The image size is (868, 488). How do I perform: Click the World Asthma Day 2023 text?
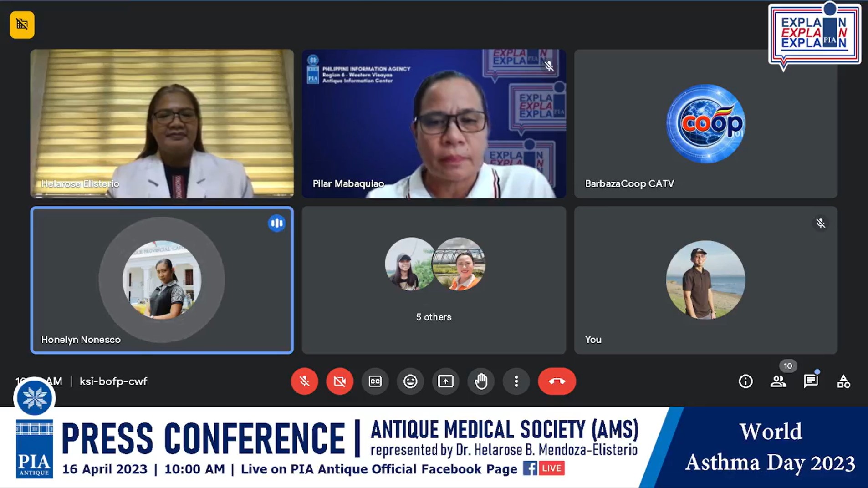tap(771, 447)
